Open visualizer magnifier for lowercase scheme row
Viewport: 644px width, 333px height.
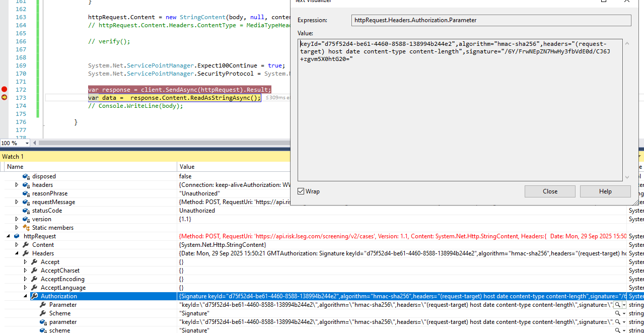click(x=617, y=330)
